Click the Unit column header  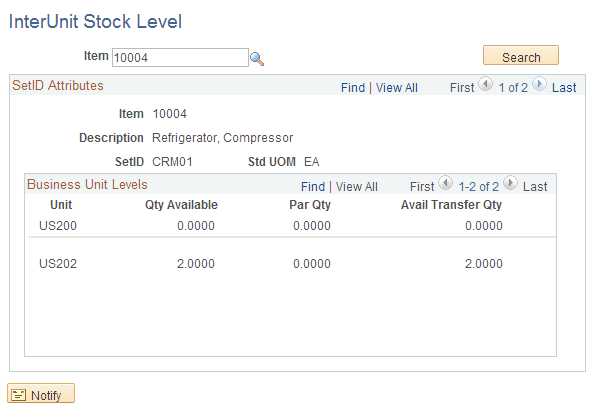[x=61, y=205]
